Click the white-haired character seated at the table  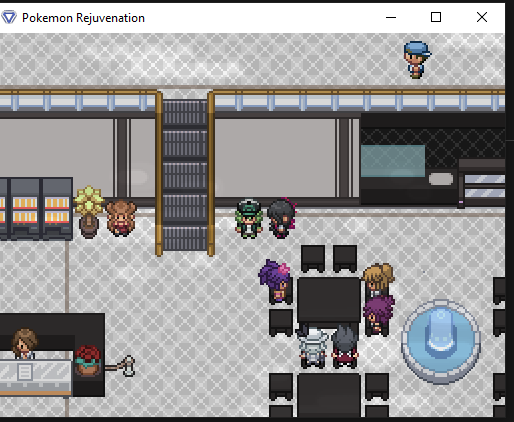(x=312, y=347)
